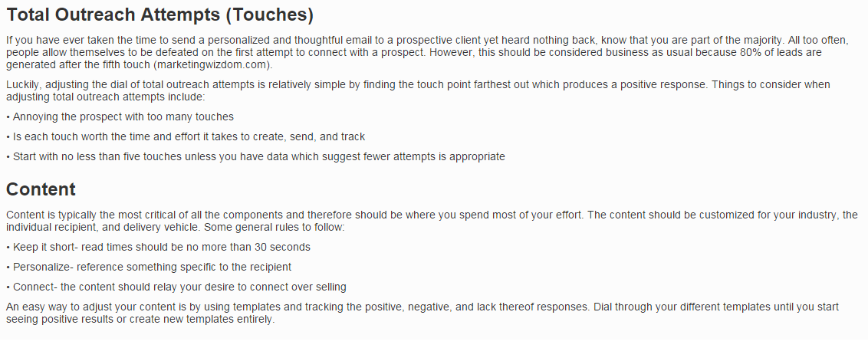Click the 'Personalize' bullet item
The image size is (868, 348).
pos(149,268)
